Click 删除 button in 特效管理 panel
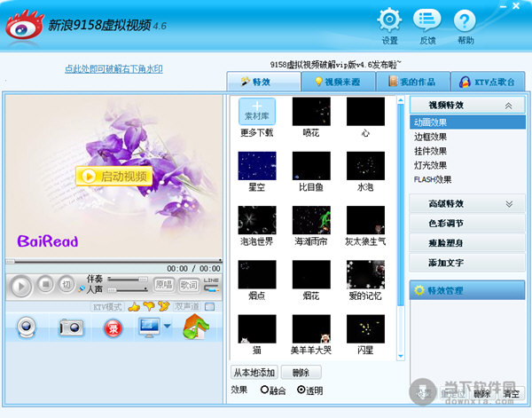The width and height of the screenshot is (532, 418). click(x=482, y=393)
